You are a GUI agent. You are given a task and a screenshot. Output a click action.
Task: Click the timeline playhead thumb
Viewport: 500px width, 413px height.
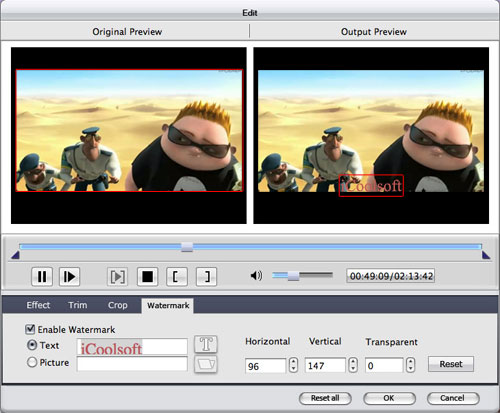pyautogui.click(x=187, y=247)
